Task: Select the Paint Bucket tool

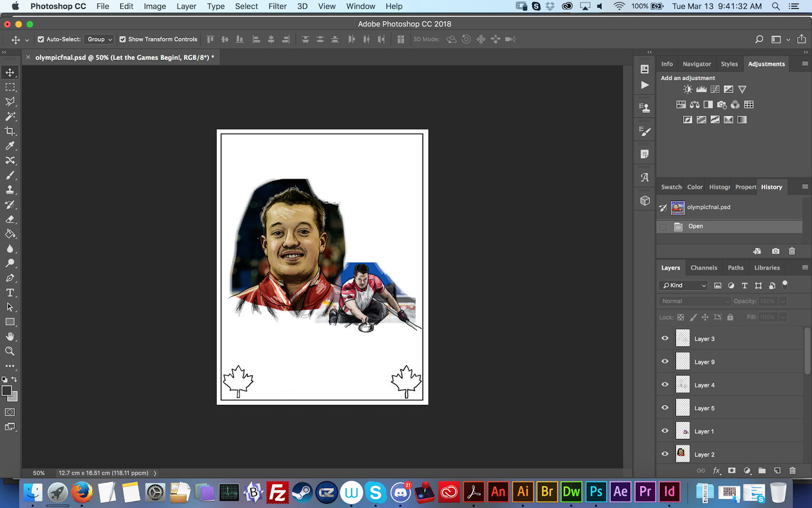Action: (10, 234)
